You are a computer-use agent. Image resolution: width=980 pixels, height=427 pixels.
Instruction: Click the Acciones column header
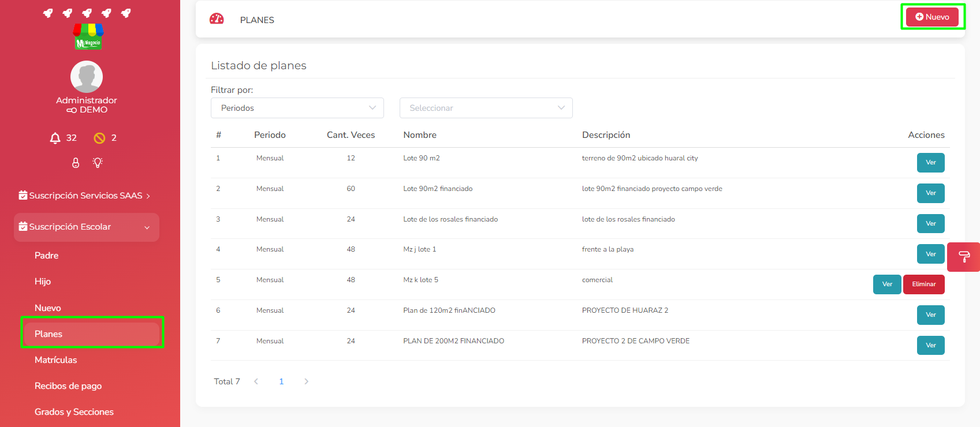tap(926, 135)
